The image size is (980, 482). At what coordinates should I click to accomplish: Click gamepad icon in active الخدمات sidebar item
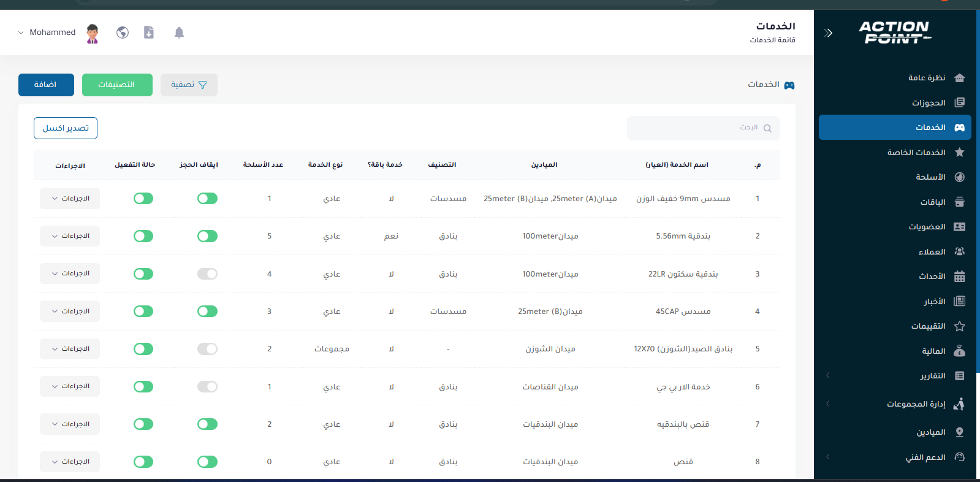[960, 128]
